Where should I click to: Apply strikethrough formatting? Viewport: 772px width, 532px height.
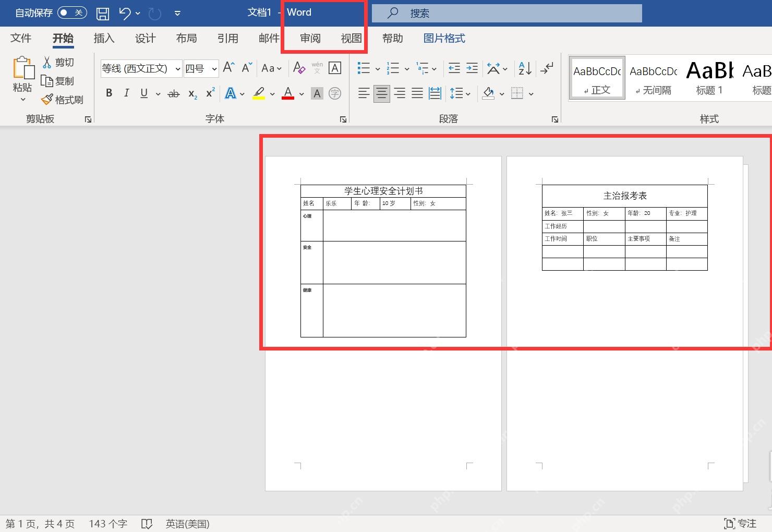(x=174, y=94)
